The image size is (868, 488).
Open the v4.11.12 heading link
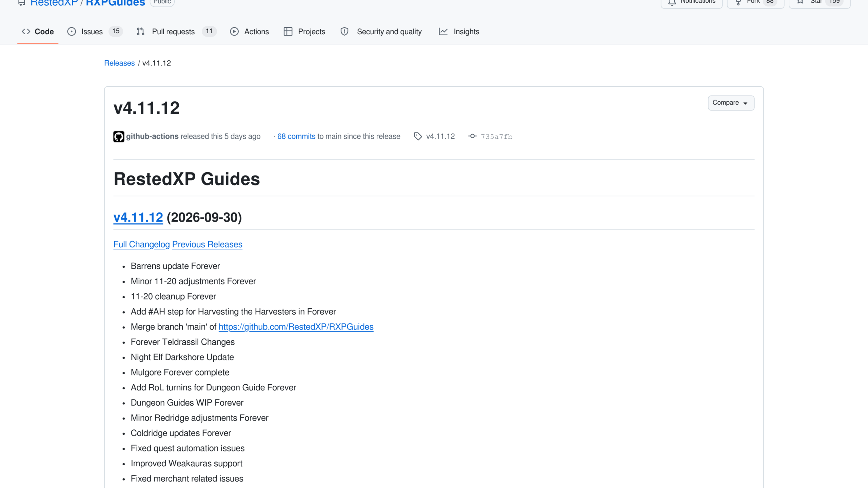pos(138,218)
